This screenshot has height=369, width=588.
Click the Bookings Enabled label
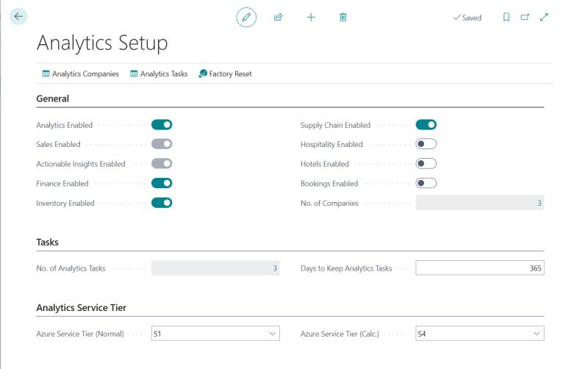(329, 184)
